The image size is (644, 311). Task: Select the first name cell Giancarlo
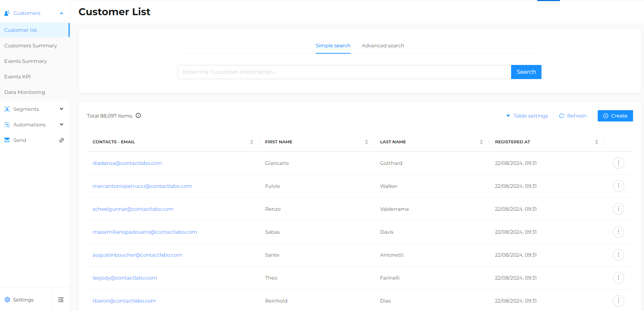tap(277, 163)
